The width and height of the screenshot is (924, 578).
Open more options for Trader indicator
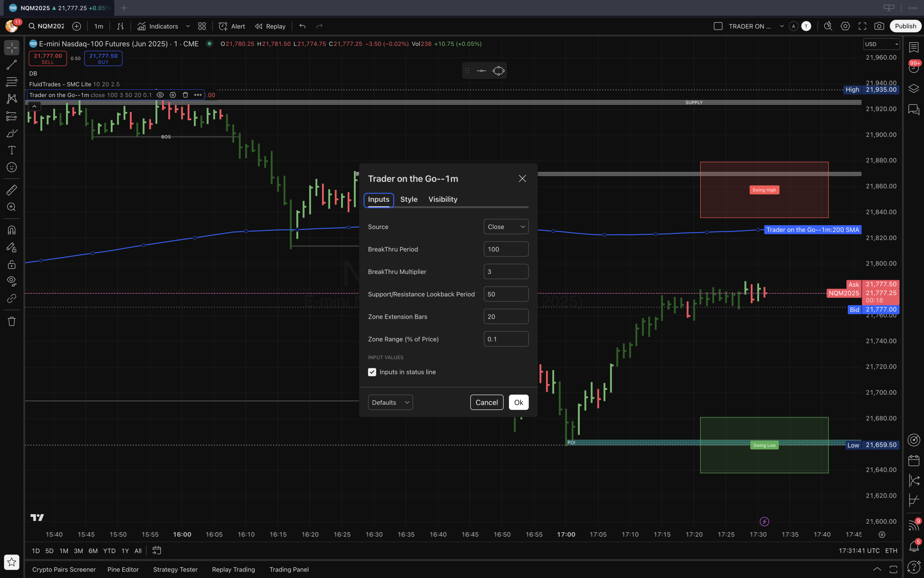[197, 95]
